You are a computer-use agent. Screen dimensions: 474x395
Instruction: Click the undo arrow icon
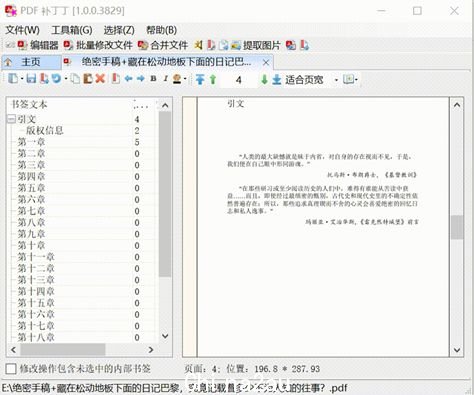(56, 79)
